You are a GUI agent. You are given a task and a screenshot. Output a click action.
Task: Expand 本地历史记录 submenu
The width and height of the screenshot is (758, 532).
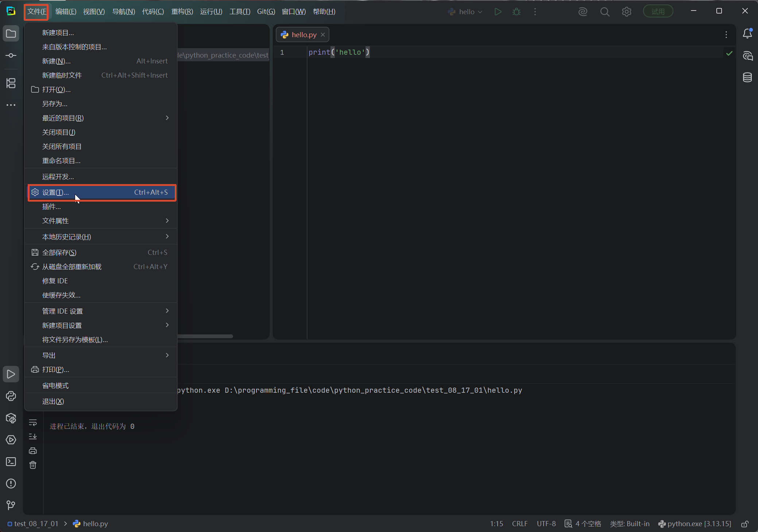101,237
